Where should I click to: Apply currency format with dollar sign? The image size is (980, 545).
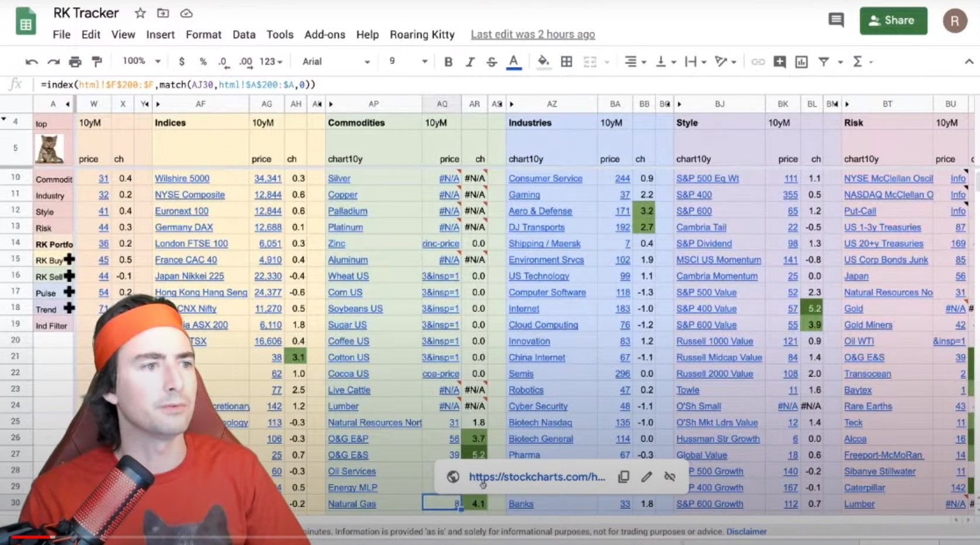182,62
